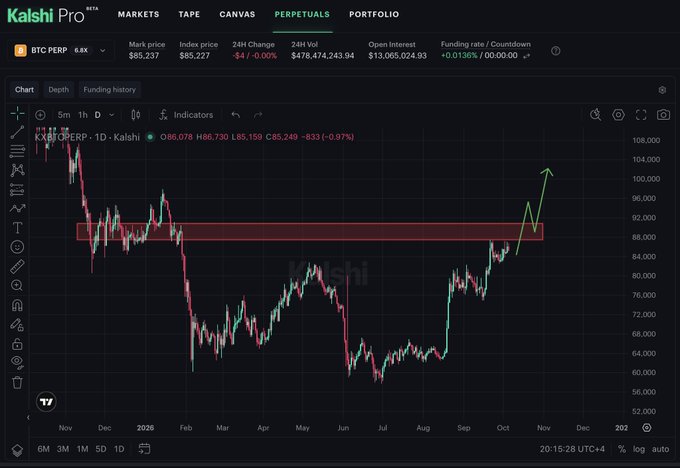Click the KXBTCPERP symbol legend title
Viewport: 680px width, 468px height.
[x=87, y=137]
